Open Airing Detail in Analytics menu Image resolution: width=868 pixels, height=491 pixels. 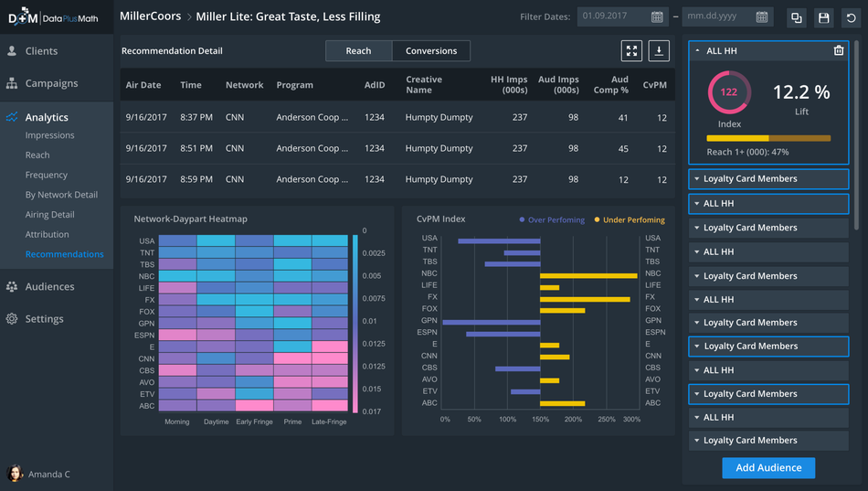50,215
